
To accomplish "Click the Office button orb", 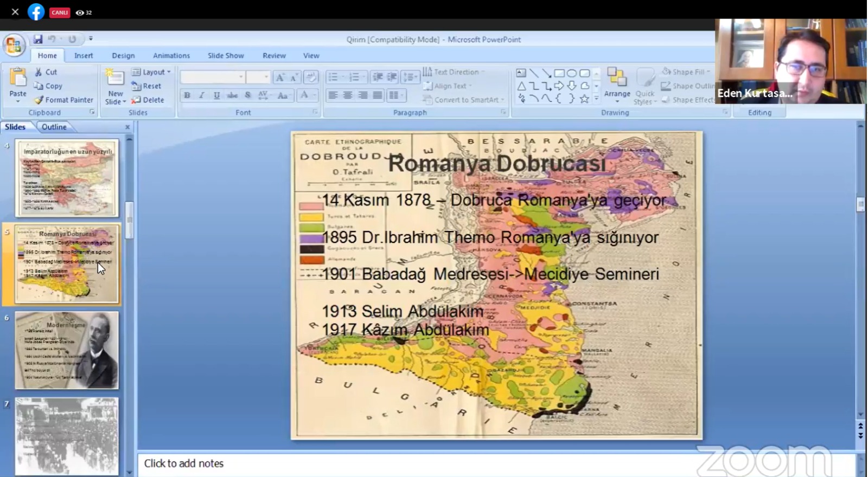I will point(14,45).
